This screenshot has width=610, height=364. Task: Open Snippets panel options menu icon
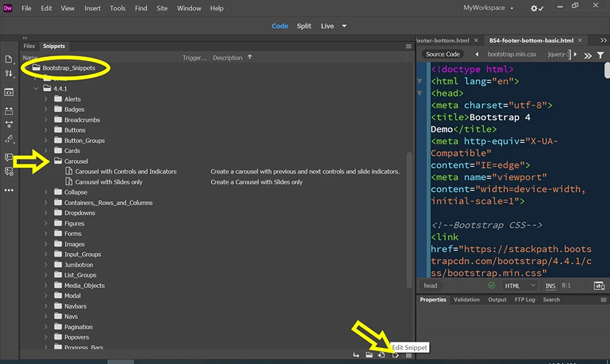pos(409,46)
